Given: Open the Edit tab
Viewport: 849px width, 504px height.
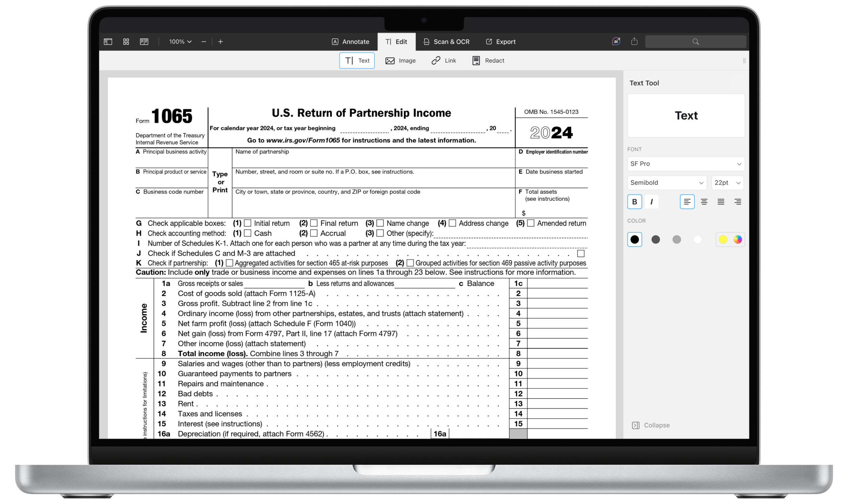Looking at the screenshot, I should (x=396, y=42).
